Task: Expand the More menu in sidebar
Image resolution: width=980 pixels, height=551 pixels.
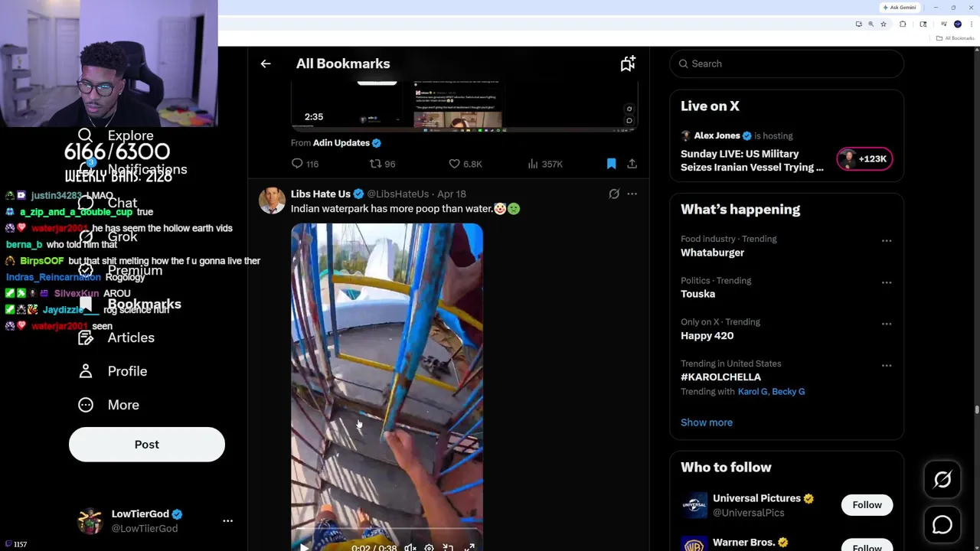Action: 109,405
